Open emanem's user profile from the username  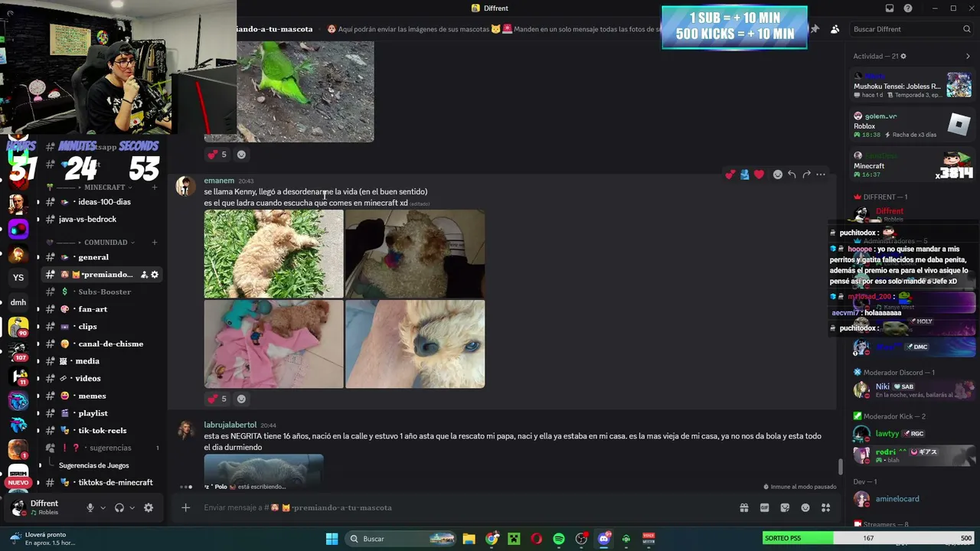click(x=219, y=181)
